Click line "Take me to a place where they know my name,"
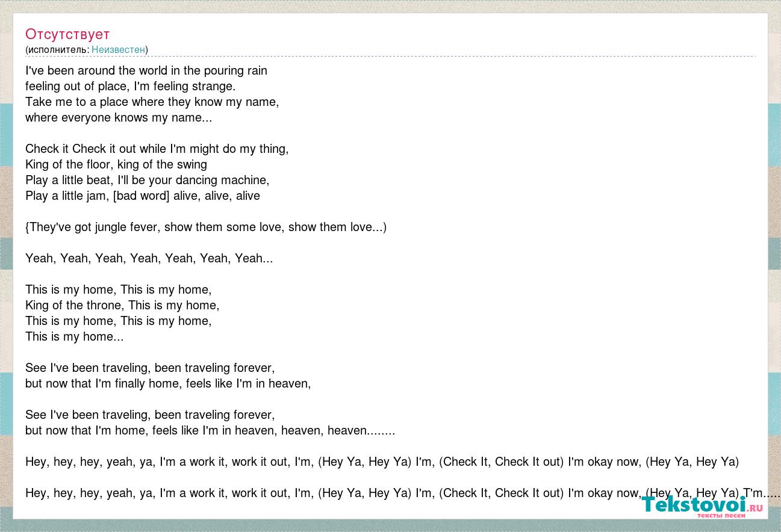 click(x=152, y=102)
